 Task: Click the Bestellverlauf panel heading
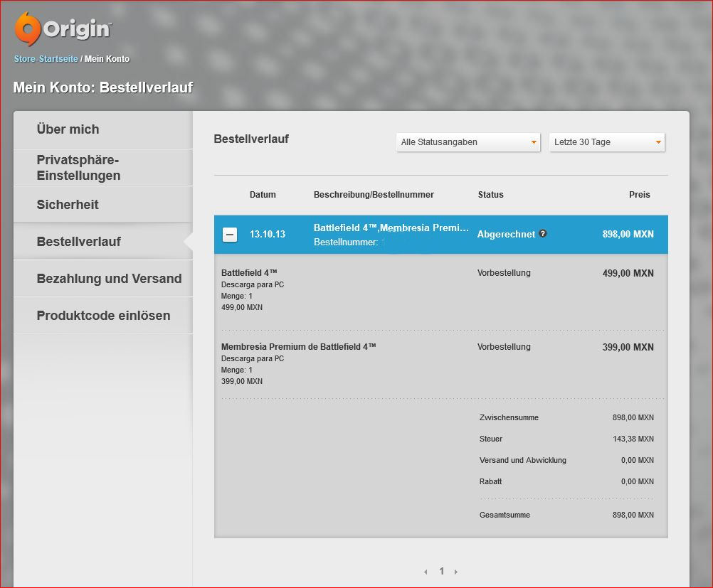click(251, 139)
